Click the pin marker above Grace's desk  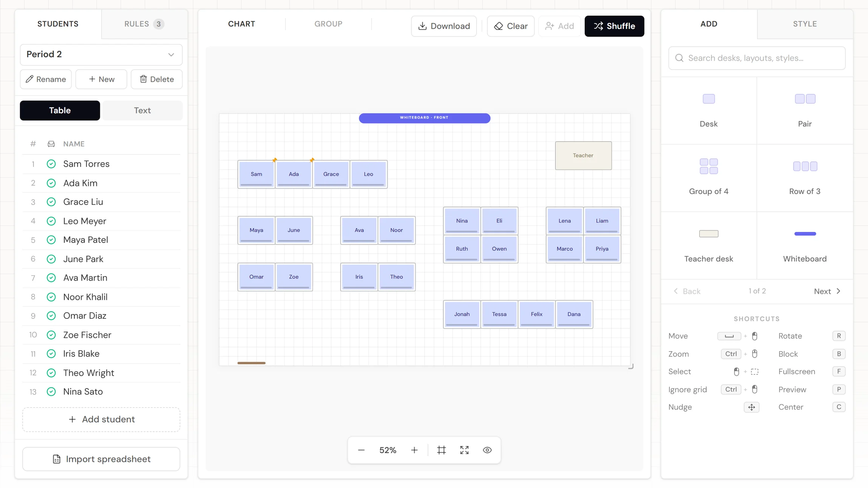coord(312,160)
